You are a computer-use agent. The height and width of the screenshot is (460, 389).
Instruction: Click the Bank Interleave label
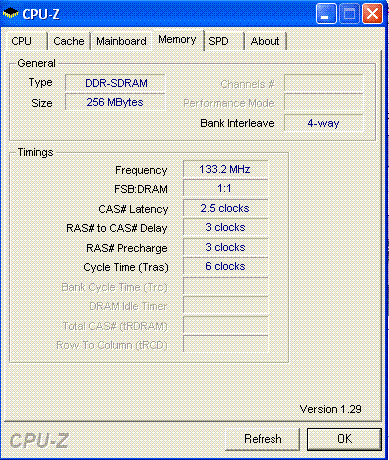[x=237, y=123]
